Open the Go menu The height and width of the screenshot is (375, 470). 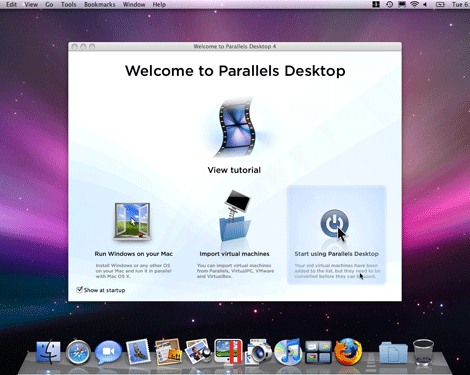coord(49,5)
